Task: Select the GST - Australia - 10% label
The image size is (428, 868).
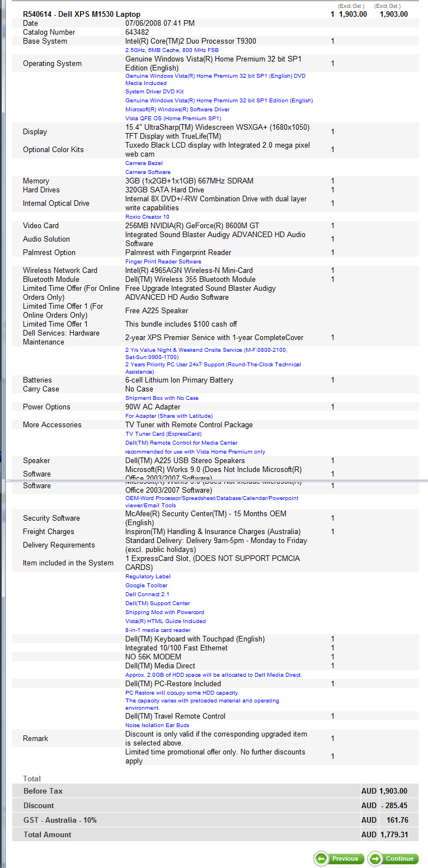Action: [x=60, y=820]
